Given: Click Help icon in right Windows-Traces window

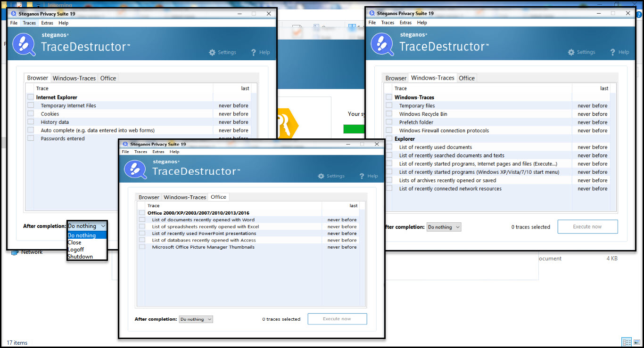Looking at the screenshot, I should [x=613, y=52].
